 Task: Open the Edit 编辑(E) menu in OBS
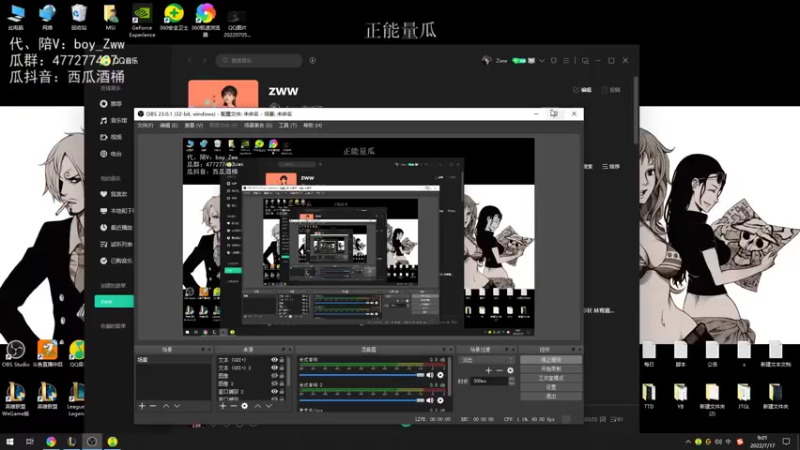(169, 126)
